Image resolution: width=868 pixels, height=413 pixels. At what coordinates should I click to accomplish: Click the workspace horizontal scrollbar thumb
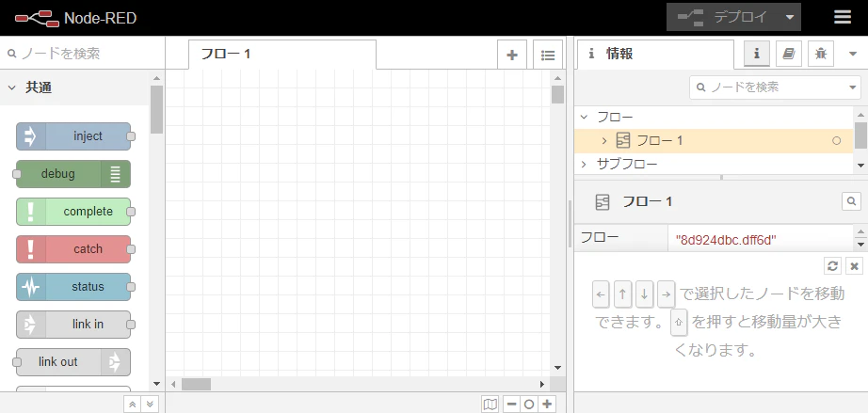pos(197,384)
